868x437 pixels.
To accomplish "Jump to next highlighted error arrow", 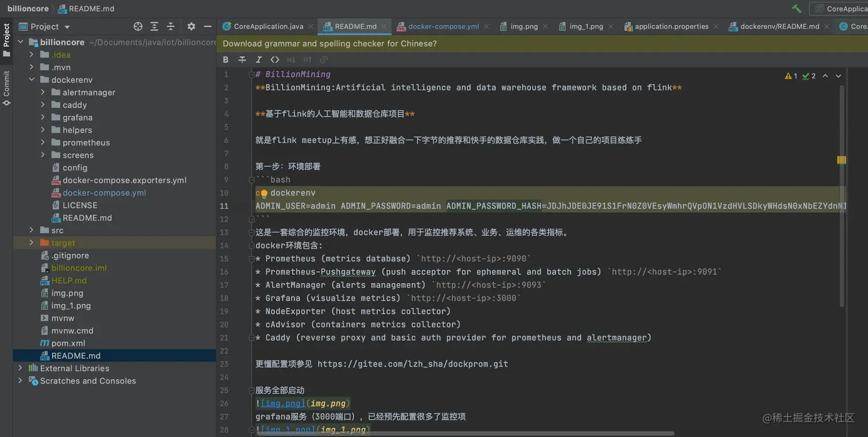I will pyautogui.click(x=838, y=76).
